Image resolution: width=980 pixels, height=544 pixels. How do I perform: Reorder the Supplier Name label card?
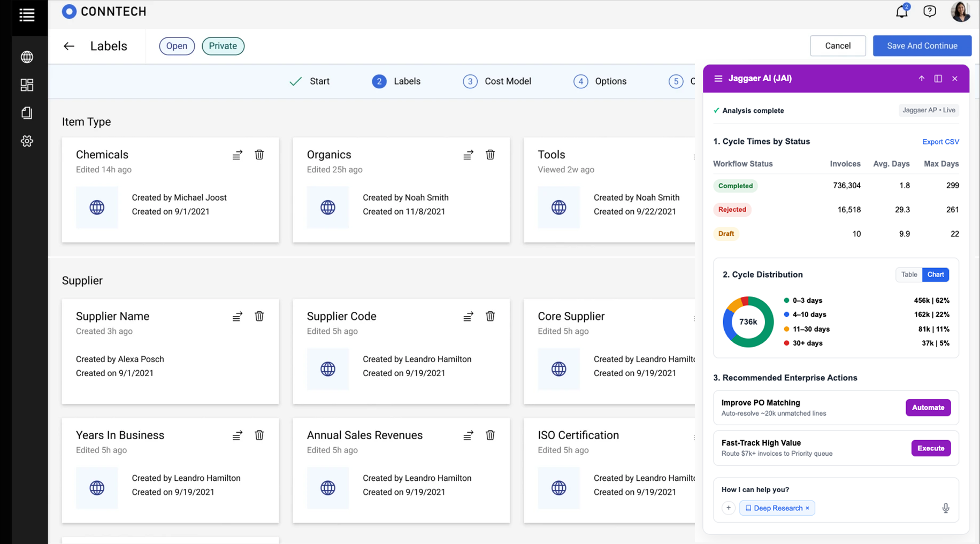237,317
